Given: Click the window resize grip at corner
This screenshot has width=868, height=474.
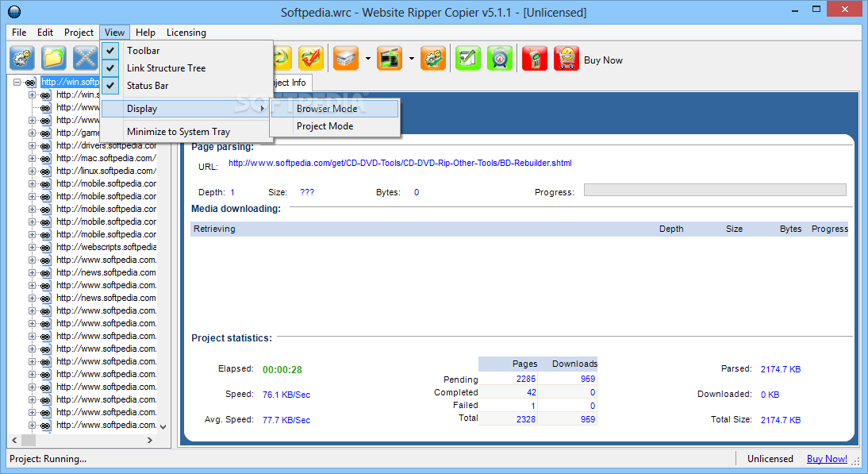Looking at the screenshot, I should pos(856,461).
